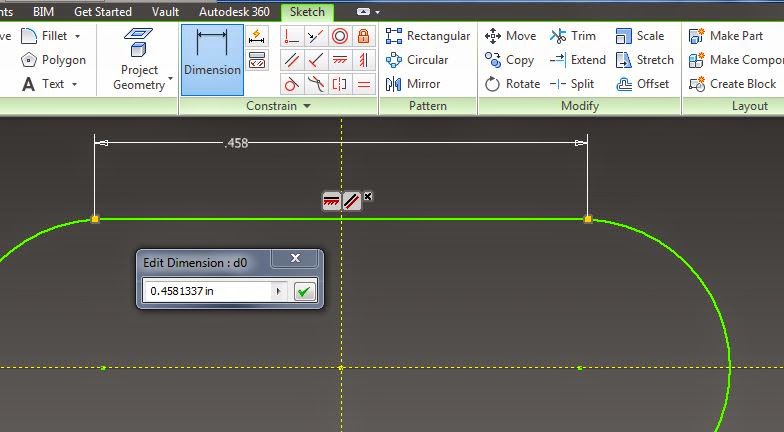Image resolution: width=784 pixels, height=432 pixels.
Task: Select the Tangent constraint icon
Action: point(292,84)
